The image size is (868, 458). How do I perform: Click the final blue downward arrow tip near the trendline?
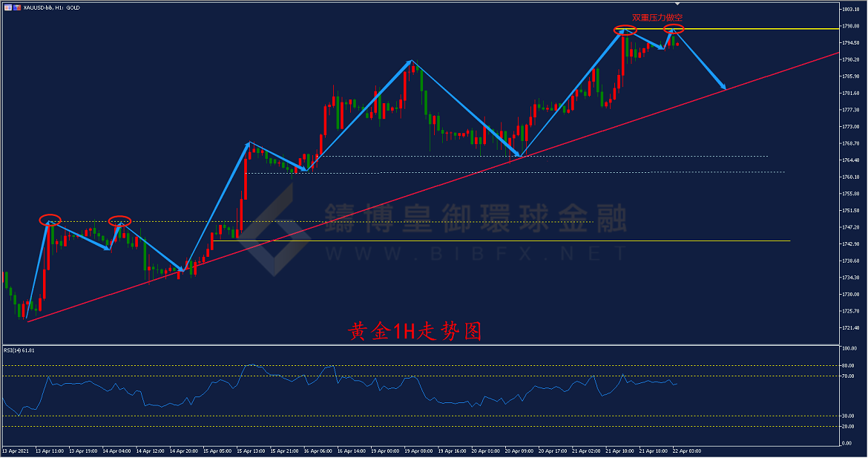coord(724,88)
